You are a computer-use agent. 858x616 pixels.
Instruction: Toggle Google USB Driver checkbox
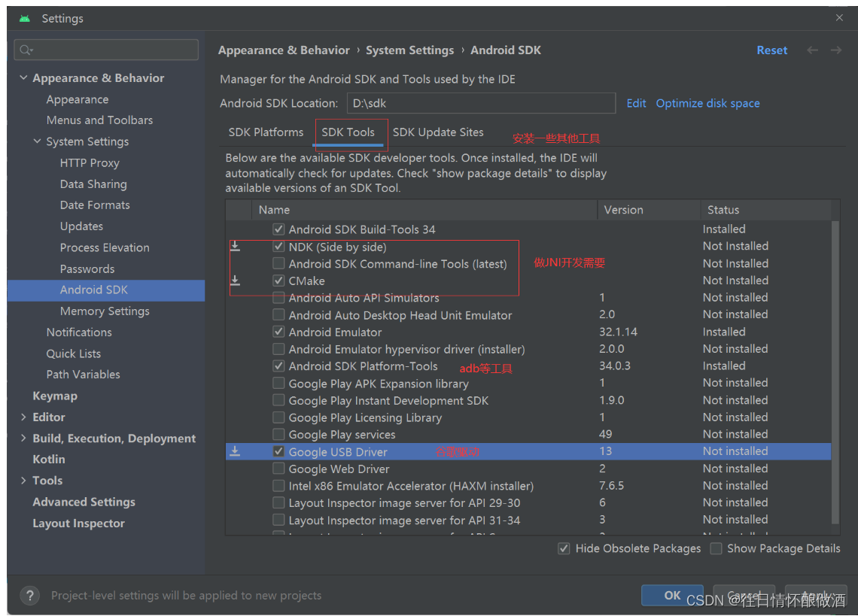[278, 451]
